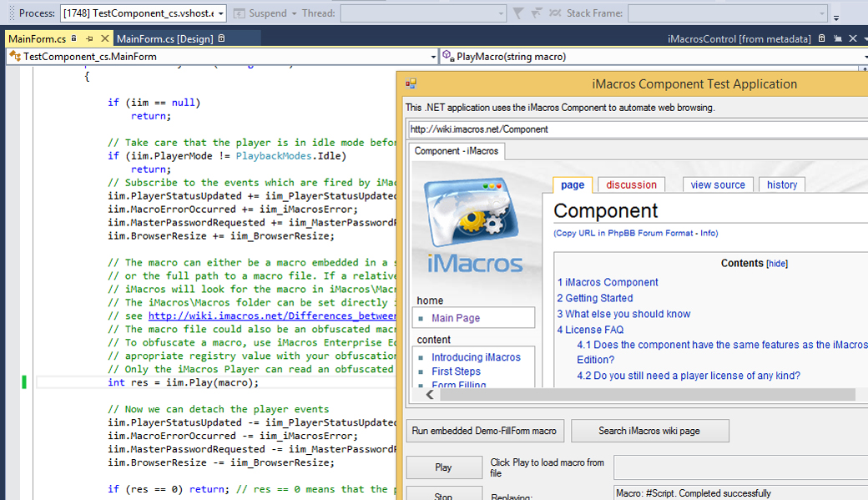Screen dimensions: 868x500
Task: Open the wiki 'discussion' tab
Action: click(631, 185)
